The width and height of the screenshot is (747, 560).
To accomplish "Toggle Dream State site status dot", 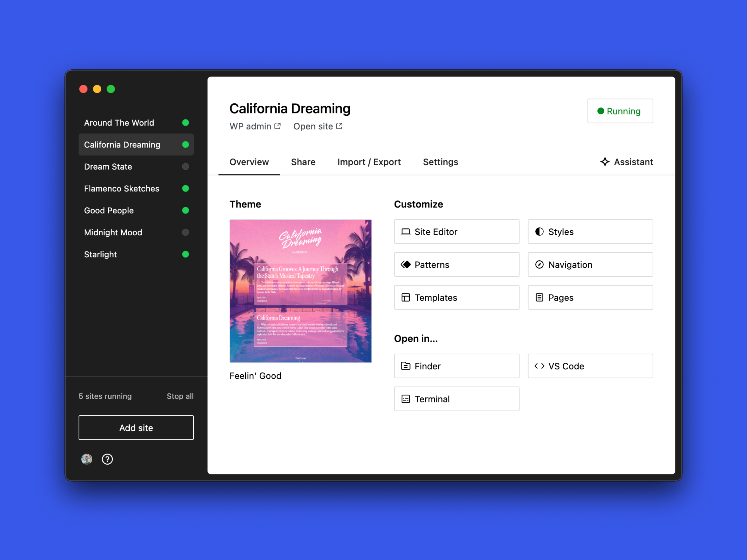I will pyautogui.click(x=185, y=166).
